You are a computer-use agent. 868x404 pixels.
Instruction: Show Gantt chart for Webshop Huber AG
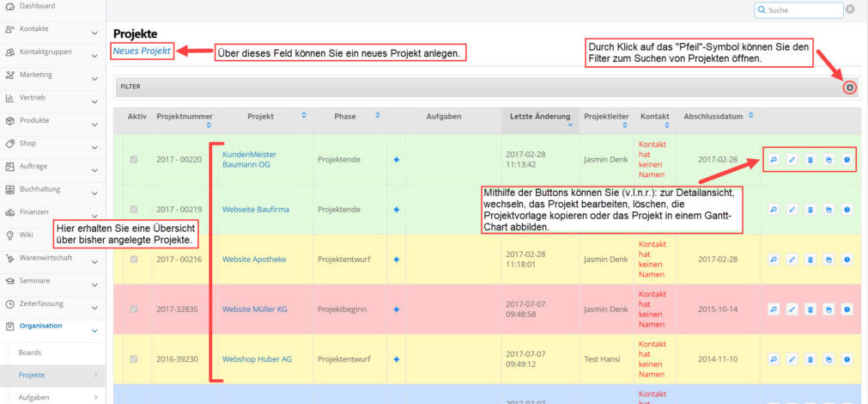click(847, 359)
